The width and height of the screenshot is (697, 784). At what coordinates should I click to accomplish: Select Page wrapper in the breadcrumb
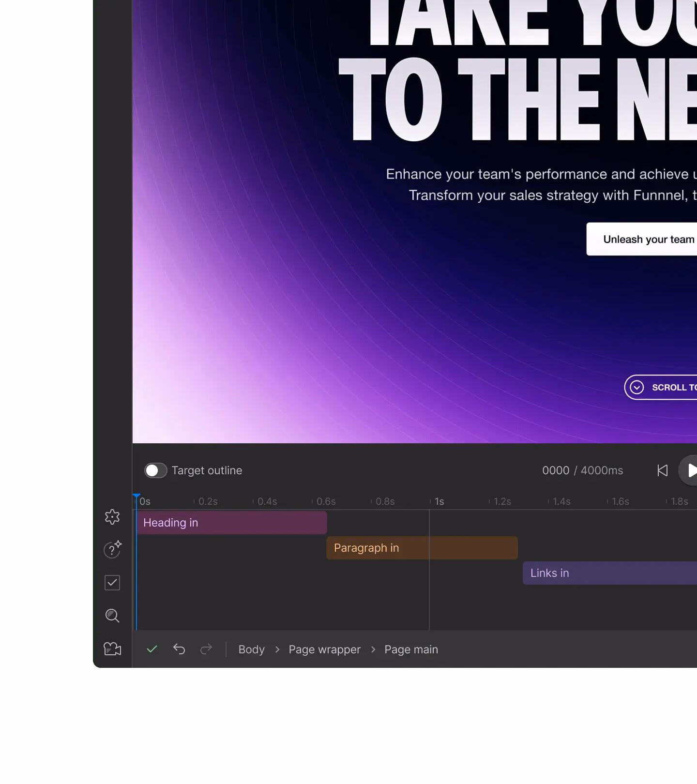point(324,649)
